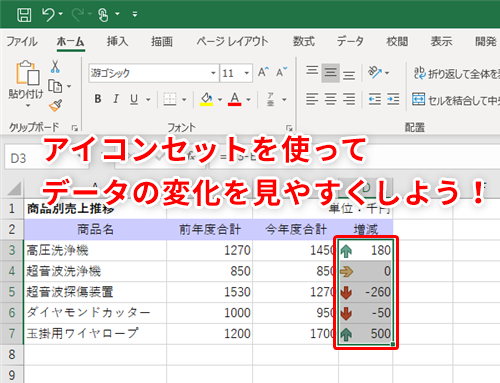
Task: Click cell containing 高圧洗浄機
Action: [x=95, y=250]
